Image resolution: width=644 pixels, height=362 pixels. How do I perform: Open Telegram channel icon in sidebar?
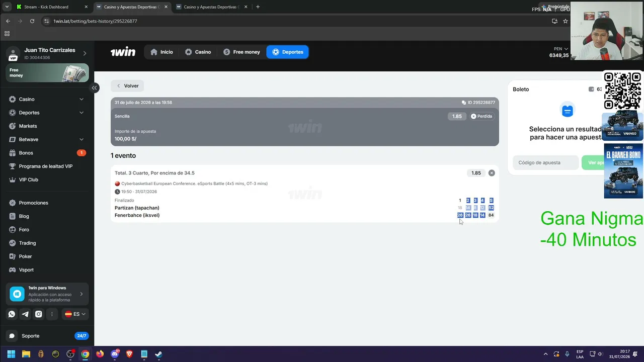25,314
